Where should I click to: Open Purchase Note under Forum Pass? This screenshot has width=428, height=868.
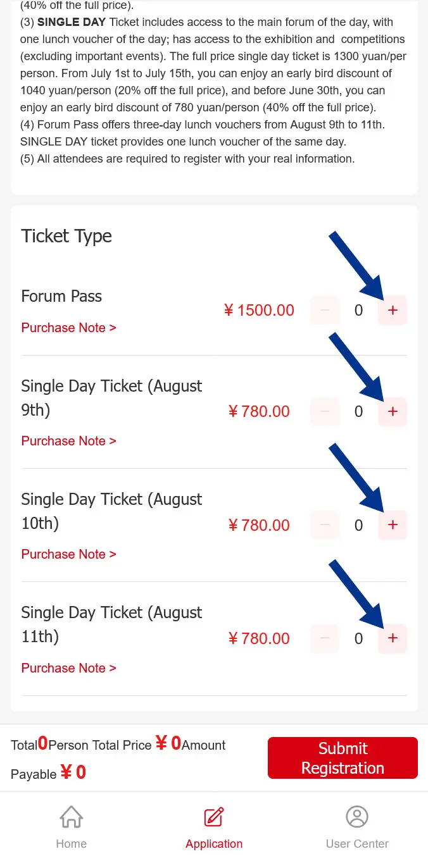(x=68, y=328)
